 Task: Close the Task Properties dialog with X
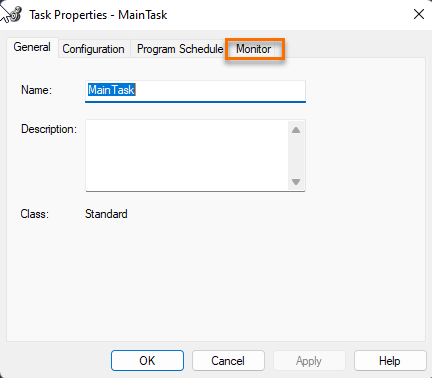[419, 14]
